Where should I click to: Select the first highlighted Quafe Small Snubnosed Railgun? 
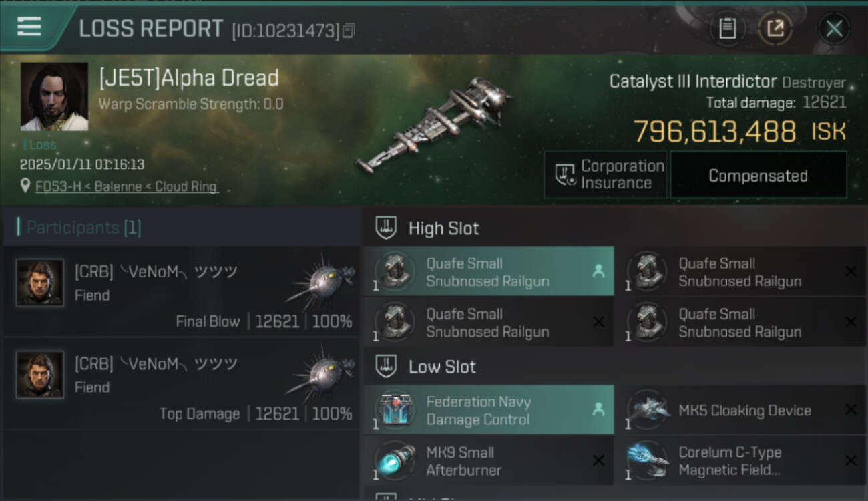(x=489, y=271)
